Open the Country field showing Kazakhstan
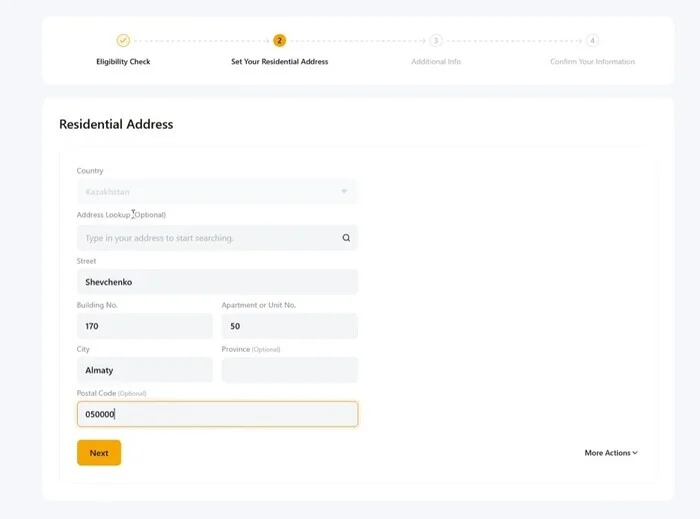Screen dimensions: 700x519 pos(210,191)
